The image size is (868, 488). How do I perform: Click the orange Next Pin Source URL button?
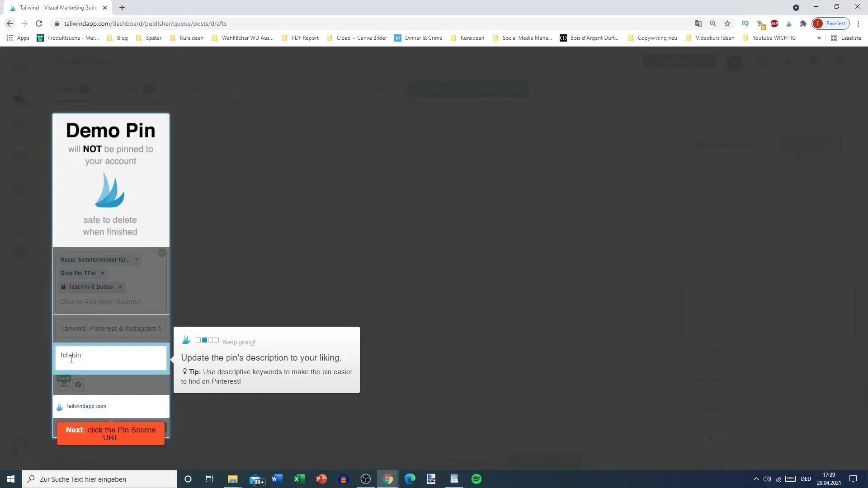point(111,434)
